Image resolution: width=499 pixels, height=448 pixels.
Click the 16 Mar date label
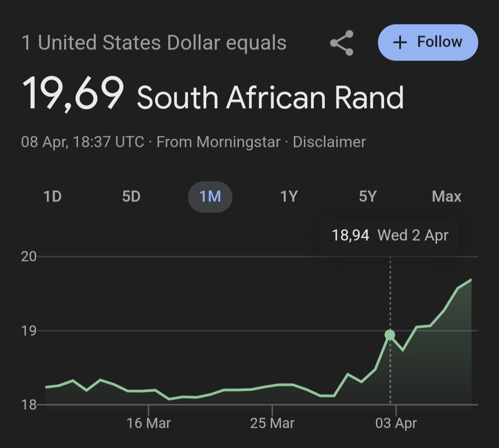point(149,423)
